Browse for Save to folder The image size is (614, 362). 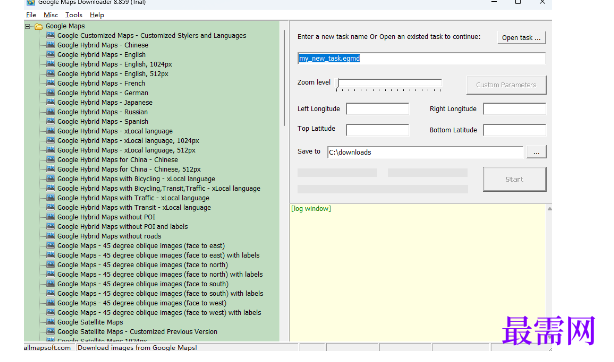coord(536,152)
